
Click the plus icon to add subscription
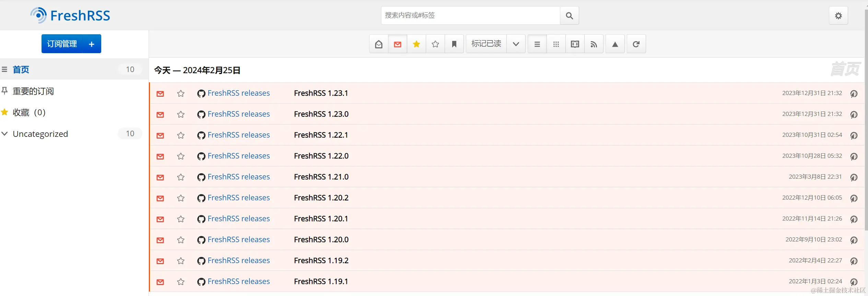pyautogui.click(x=92, y=44)
